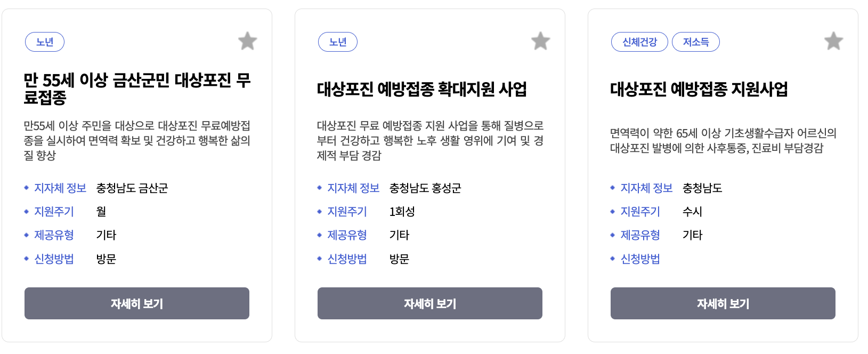
Task: Toggle the 저소득 tag on third card
Action: (x=696, y=42)
